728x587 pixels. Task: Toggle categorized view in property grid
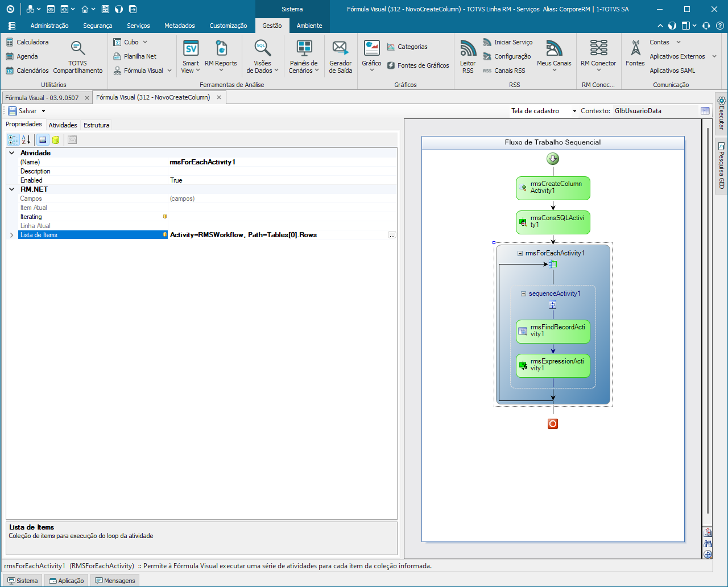tap(13, 139)
